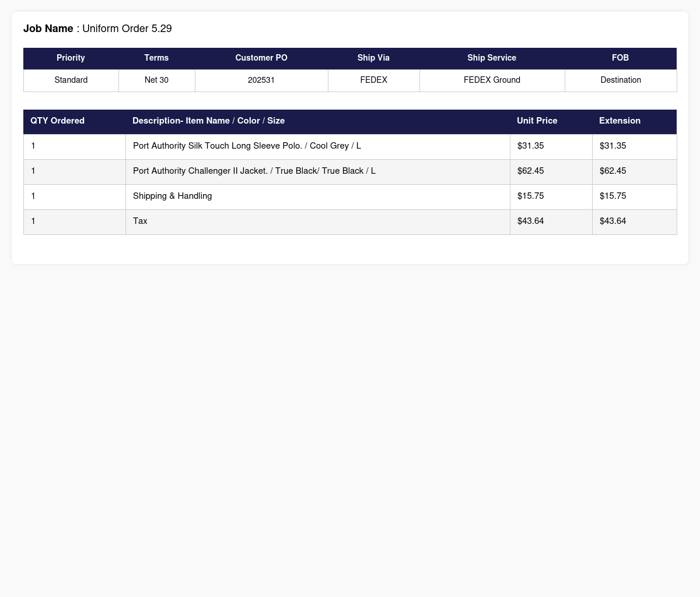This screenshot has height=597, width=700.
Task: Click the Tax line item
Action: pyautogui.click(x=350, y=222)
